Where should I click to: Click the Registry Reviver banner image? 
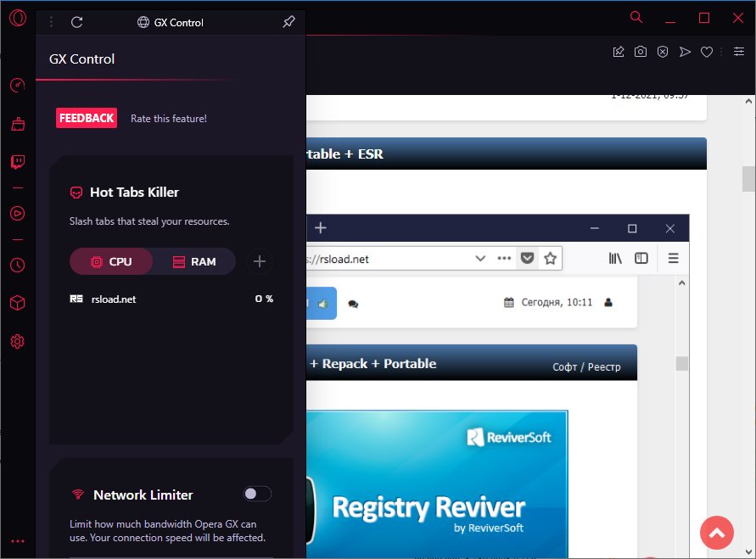pos(437,484)
